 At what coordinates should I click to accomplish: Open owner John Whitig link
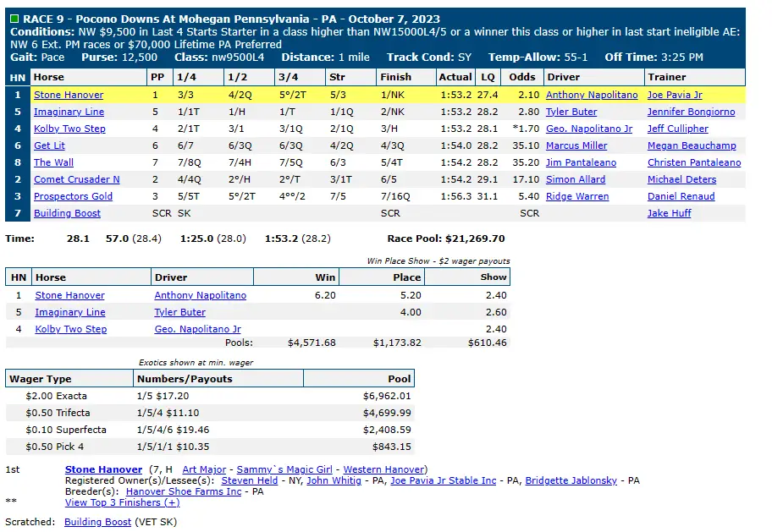(334, 480)
